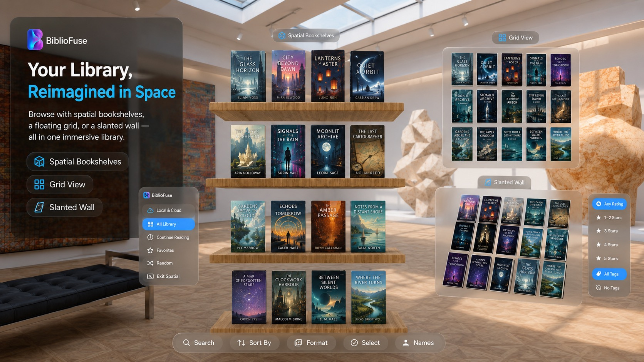Click the BiblioFuse logo in the intro panel
The height and width of the screenshot is (362, 644).
coord(35,40)
